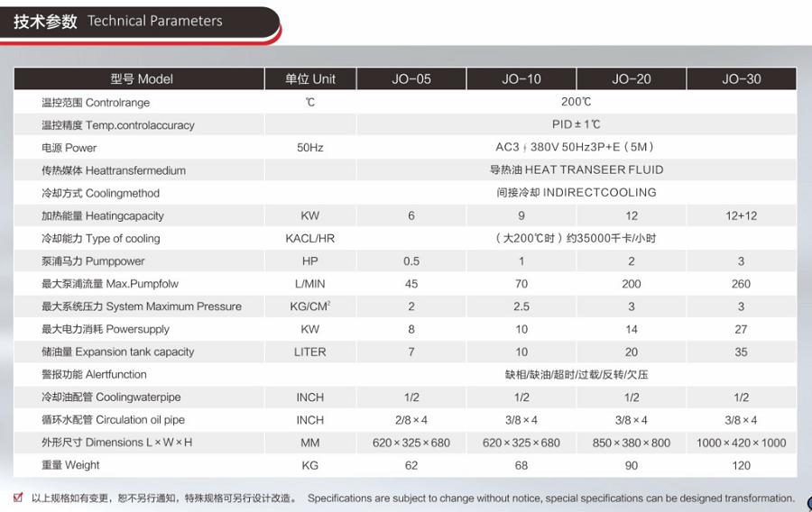Click the 12+12 heating capacity value
Image resolution: width=812 pixels, height=512 pixels.
741,216
